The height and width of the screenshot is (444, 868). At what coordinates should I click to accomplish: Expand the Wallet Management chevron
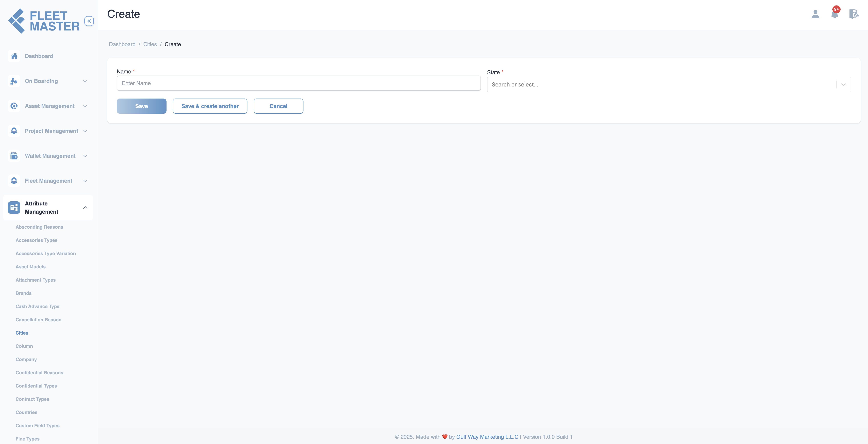click(x=85, y=156)
